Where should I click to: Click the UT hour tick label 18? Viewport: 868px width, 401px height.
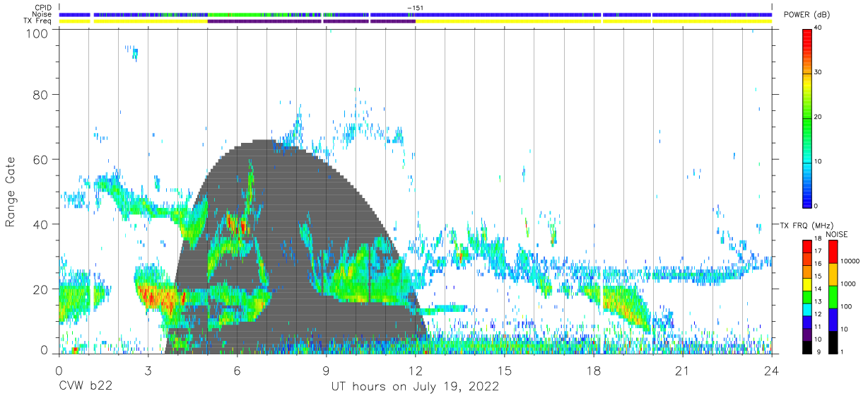594,371
